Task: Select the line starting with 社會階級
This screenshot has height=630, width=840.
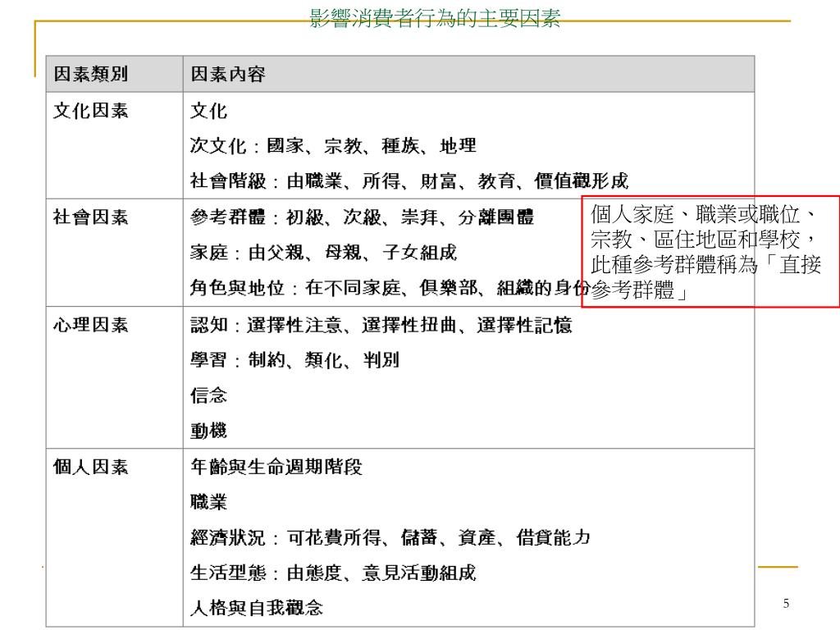Action: tap(409, 181)
